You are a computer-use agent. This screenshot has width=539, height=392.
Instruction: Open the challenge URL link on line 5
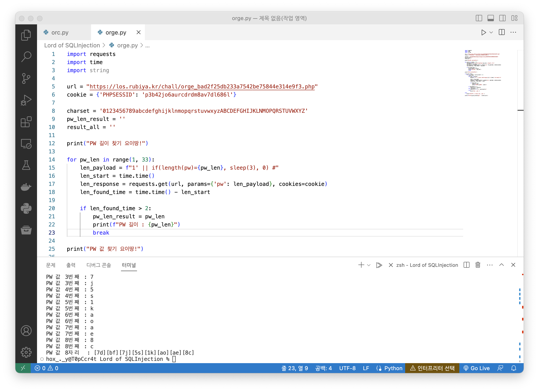coord(202,87)
